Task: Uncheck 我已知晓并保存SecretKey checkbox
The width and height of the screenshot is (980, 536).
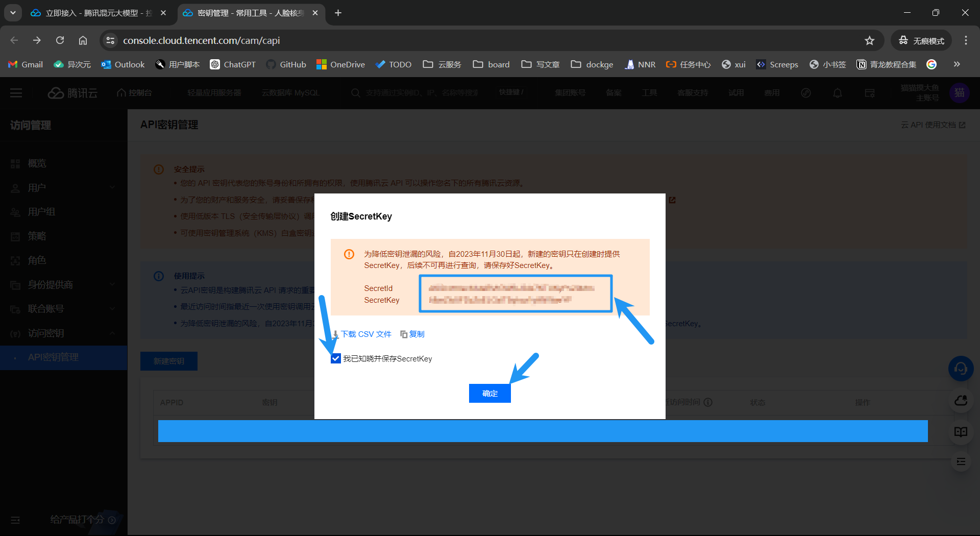Action: click(x=336, y=359)
